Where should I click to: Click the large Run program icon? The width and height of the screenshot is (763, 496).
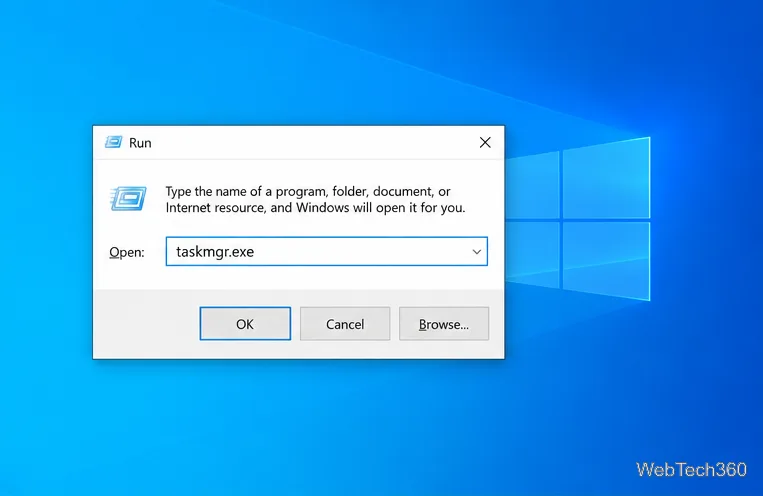(128, 199)
